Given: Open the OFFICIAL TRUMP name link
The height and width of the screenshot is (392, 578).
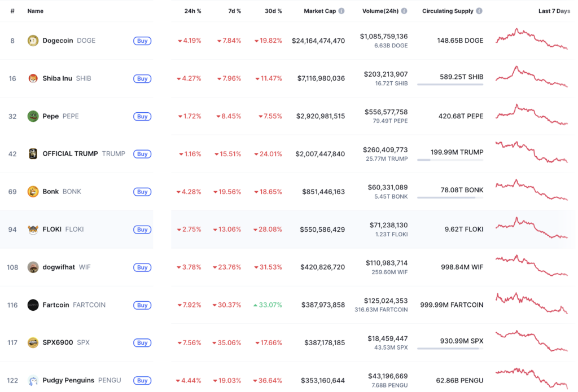Looking at the screenshot, I should [x=70, y=153].
